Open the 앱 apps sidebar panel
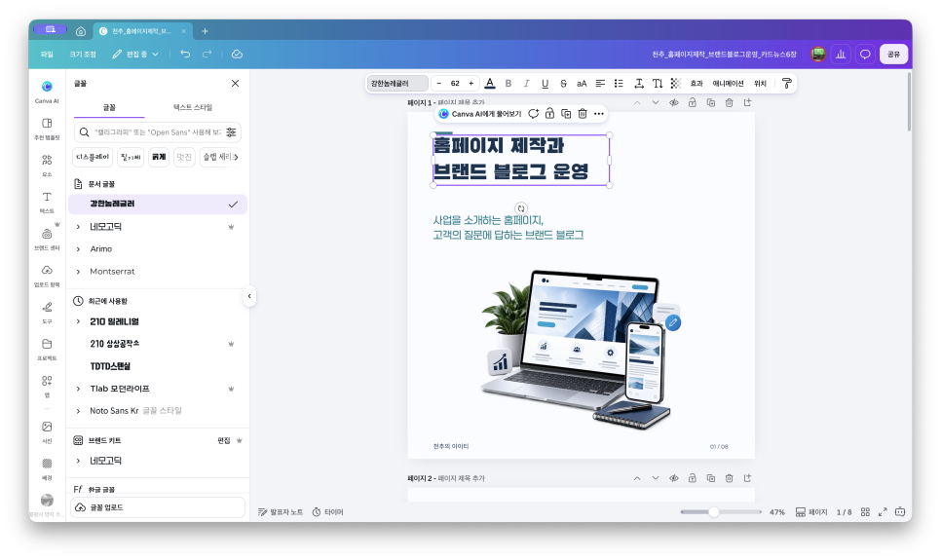Screen dimensions: 941x560 (47, 386)
